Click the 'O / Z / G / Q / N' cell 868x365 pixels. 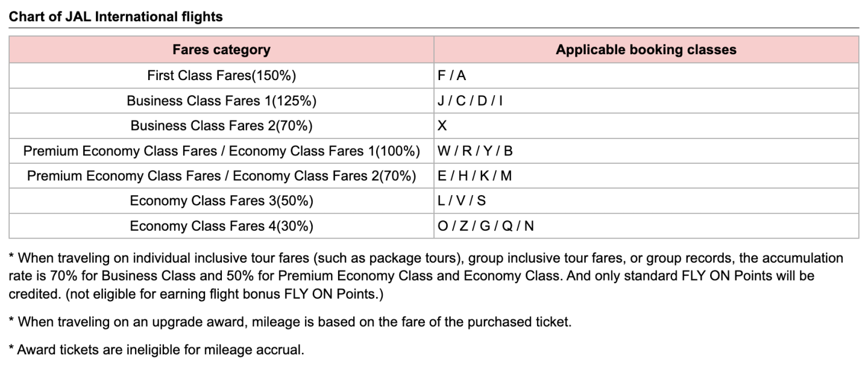tap(486, 226)
